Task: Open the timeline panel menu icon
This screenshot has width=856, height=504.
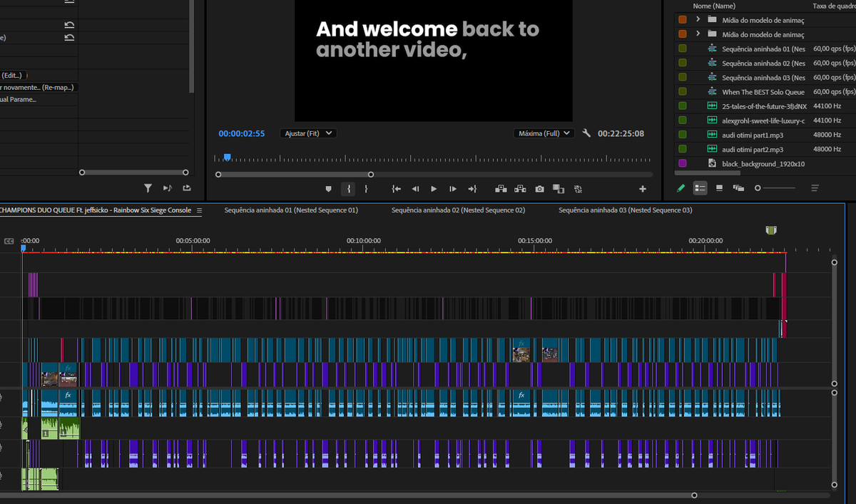Action: (x=200, y=210)
